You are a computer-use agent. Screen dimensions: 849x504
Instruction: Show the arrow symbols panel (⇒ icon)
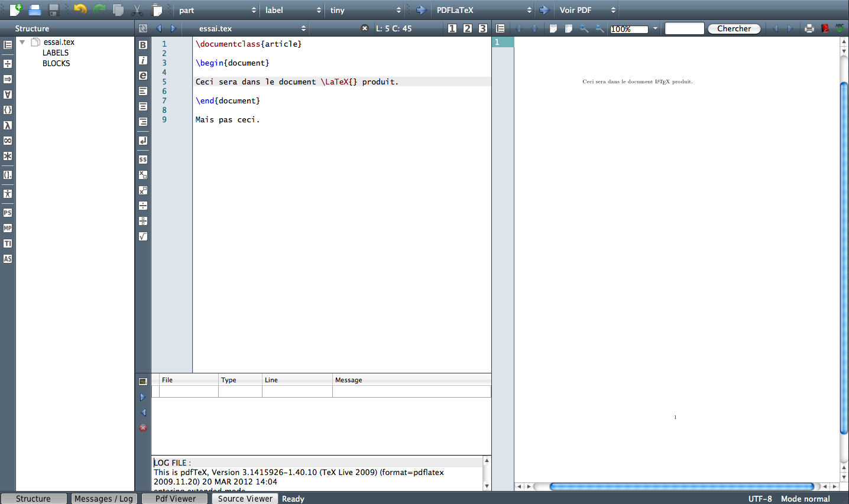point(8,79)
